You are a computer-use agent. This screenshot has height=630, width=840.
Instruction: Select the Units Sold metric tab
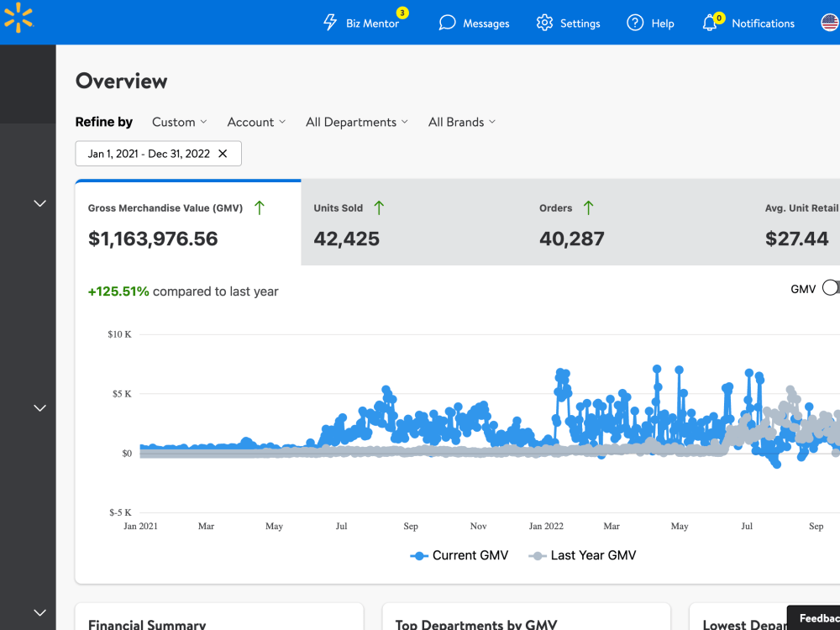coord(413,223)
